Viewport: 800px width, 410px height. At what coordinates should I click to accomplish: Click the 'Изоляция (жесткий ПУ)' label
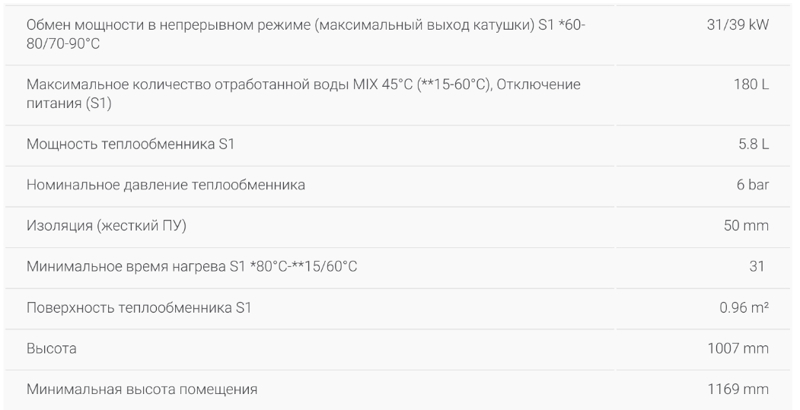coord(107,226)
